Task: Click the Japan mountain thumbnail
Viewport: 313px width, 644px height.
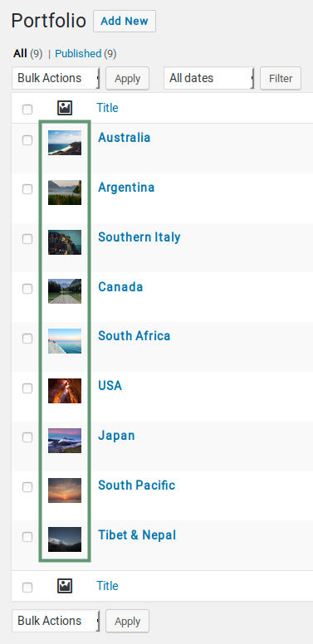Action: click(x=65, y=441)
